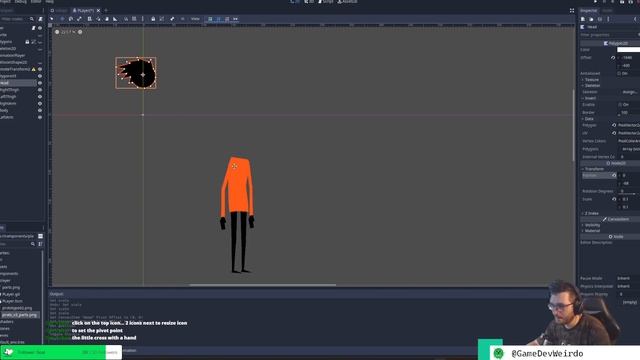640x360 pixels.
Task: Toggle grid snapping icon
Action: pyautogui.click(x=134, y=19)
